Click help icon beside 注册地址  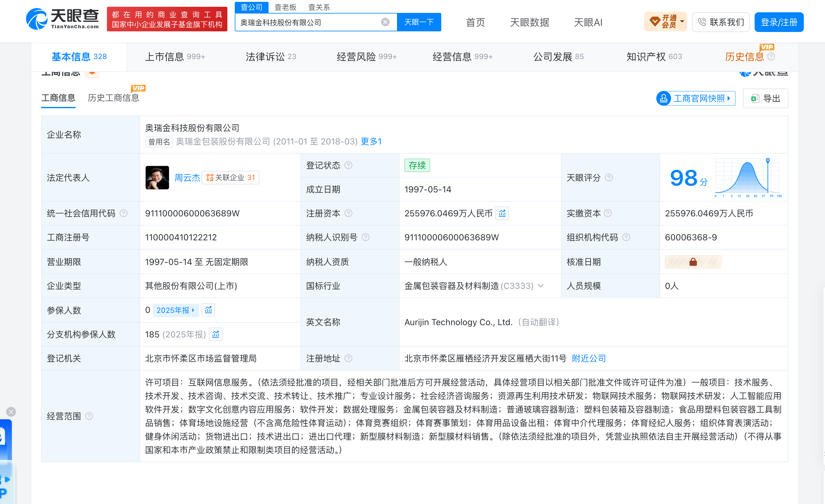click(x=348, y=358)
